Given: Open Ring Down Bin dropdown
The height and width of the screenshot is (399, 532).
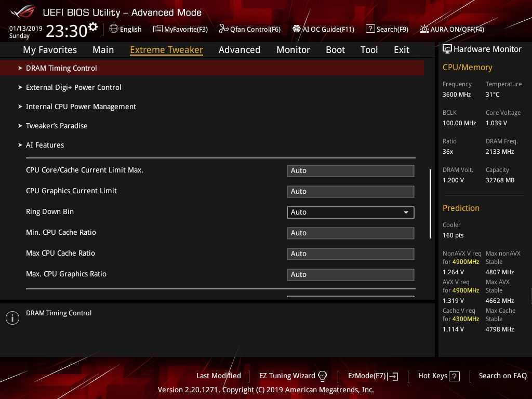Looking at the screenshot, I should [350, 212].
